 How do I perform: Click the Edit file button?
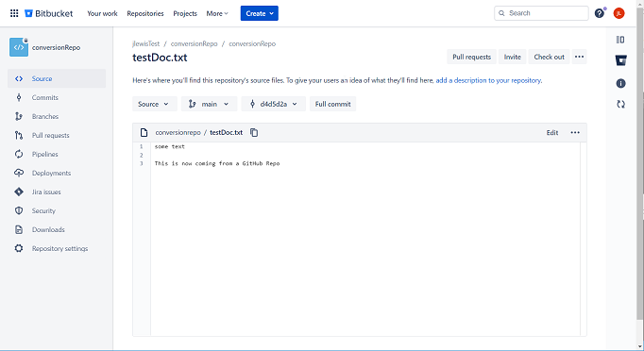pyautogui.click(x=552, y=133)
